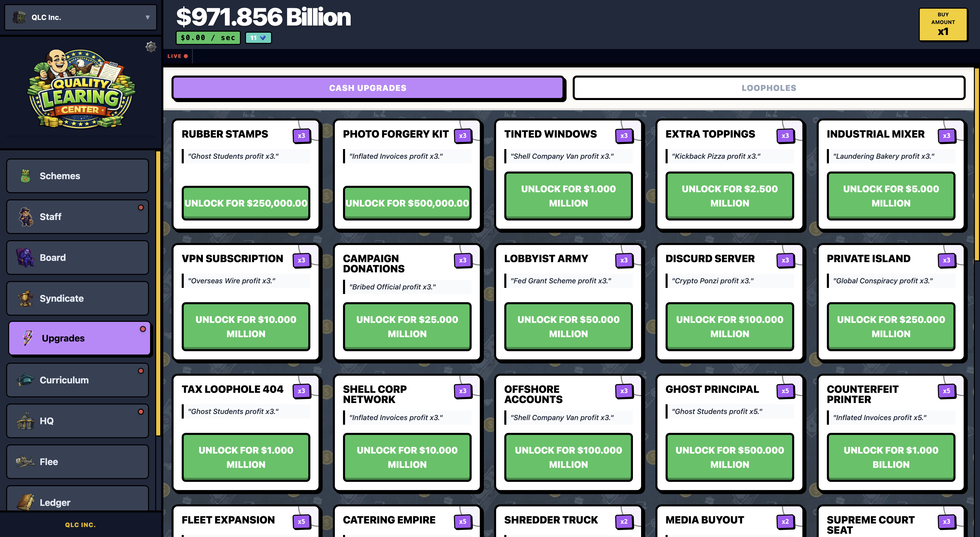Open the Schemes menu
This screenshot has height=537, width=980.
[78, 176]
